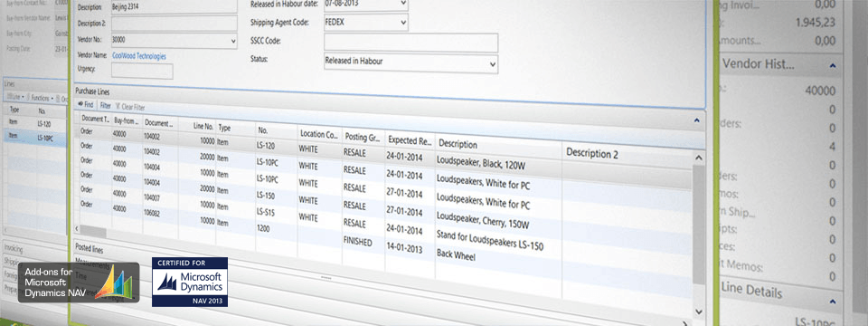868x326 pixels.
Task: Click the Invoicing tab in background window
Action: pos(14,250)
